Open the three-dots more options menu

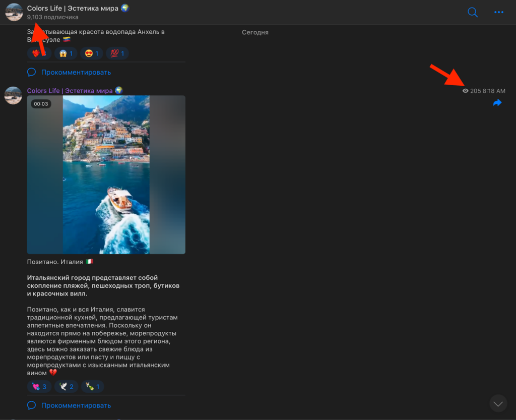(x=498, y=12)
